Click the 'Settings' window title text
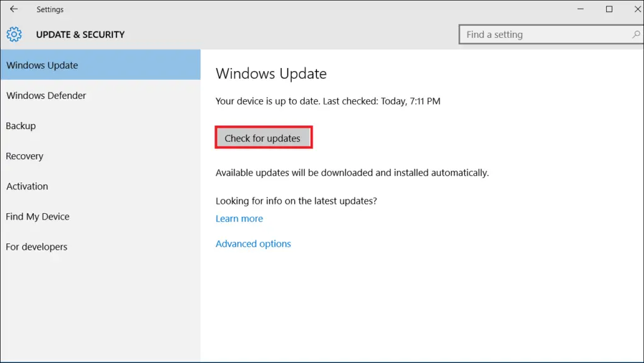This screenshot has height=363, width=644. 50,9
